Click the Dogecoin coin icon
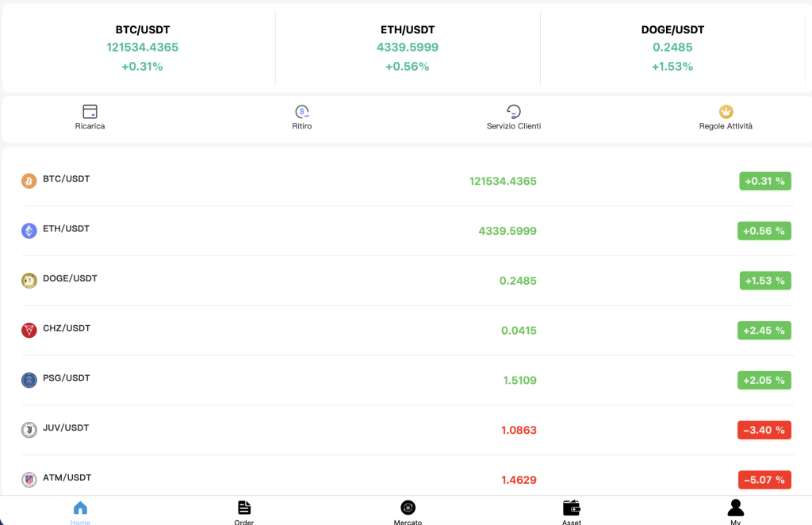Image resolution: width=812 pixels, height=525 pixels. (29, 281)
